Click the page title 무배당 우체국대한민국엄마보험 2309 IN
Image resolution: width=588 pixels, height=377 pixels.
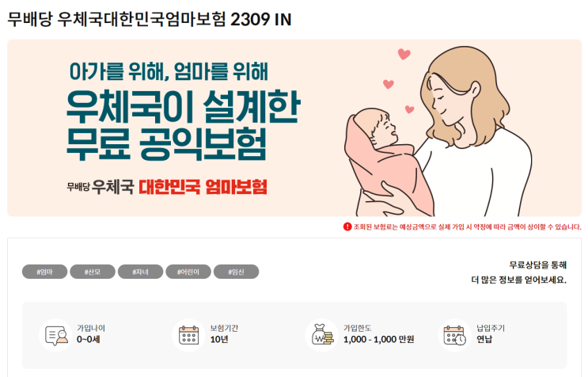[x=150, y=20]
